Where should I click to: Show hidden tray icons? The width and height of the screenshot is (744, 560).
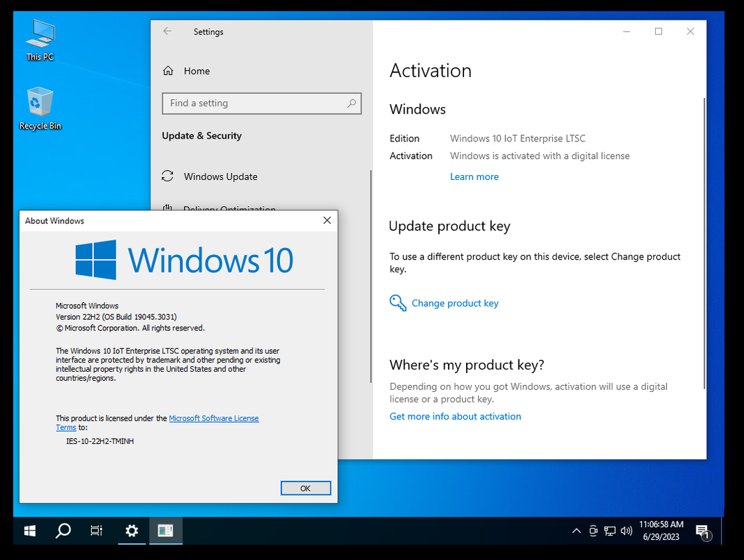(x=577, y=531)
